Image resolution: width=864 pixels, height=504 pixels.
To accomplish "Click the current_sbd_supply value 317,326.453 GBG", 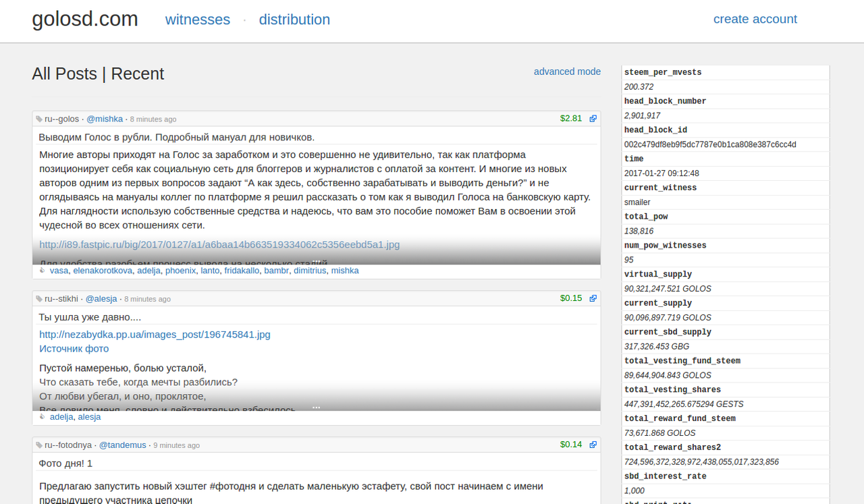I will 657,347.
